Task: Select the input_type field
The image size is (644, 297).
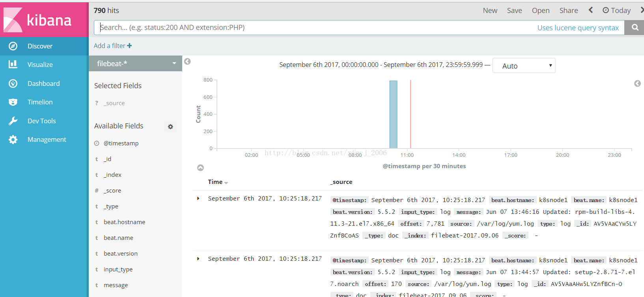Action: click(x=118, y=269)
